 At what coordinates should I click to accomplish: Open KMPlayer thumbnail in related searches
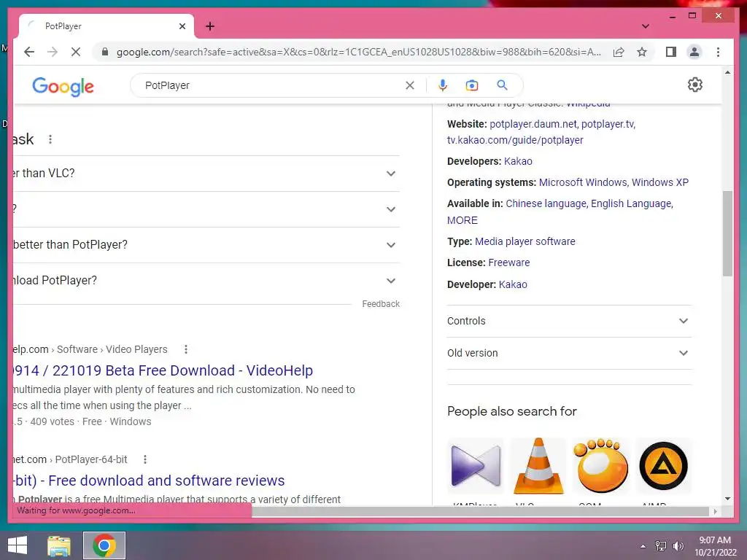[x=475, y=466]
